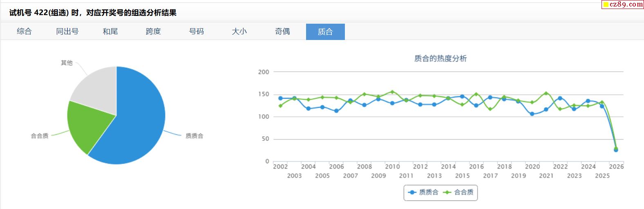Viewport: 644px width, 209px height.
Task: Open the 跨度 analysis tab
Action: pos(153,31)
